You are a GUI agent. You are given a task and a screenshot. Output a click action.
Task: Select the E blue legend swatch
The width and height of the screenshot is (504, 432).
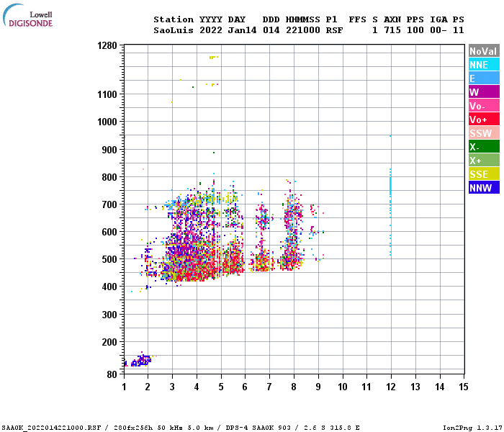click(484, 78)
